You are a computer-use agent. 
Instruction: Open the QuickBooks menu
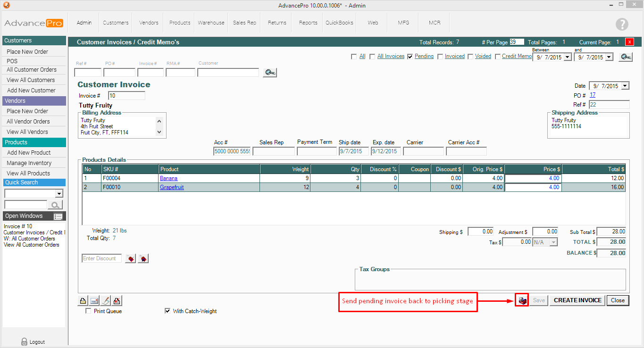339,23
